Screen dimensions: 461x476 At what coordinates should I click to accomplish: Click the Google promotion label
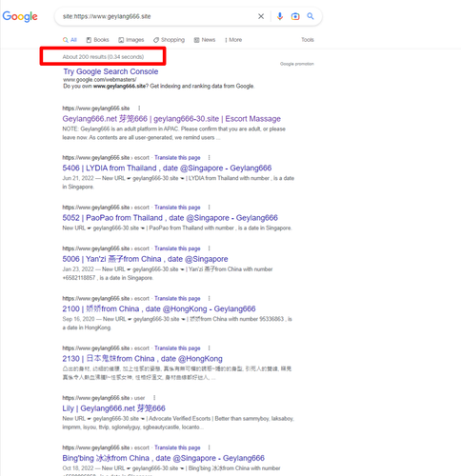(297, 64)
